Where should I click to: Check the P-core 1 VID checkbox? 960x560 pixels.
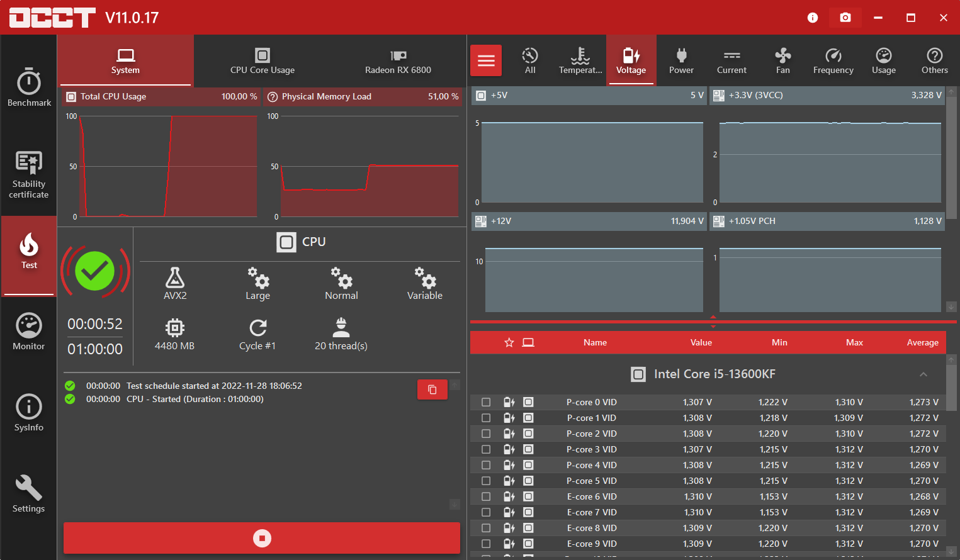click(x=486, y=418)
